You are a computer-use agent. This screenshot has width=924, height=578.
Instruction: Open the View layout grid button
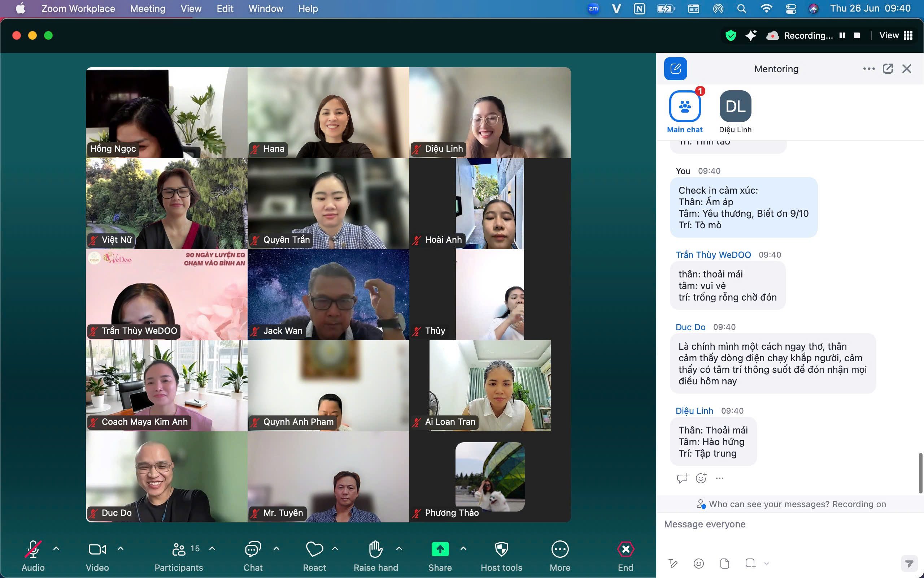point(896,35)
